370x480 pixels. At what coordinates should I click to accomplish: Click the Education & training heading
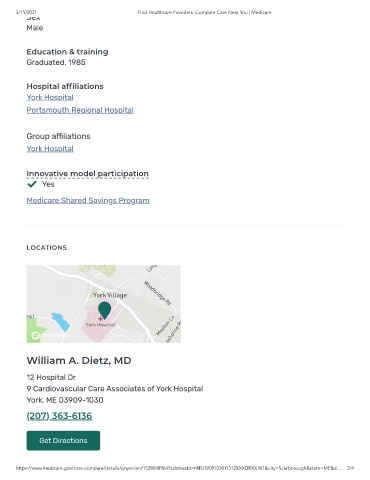[x=67, y=52]
